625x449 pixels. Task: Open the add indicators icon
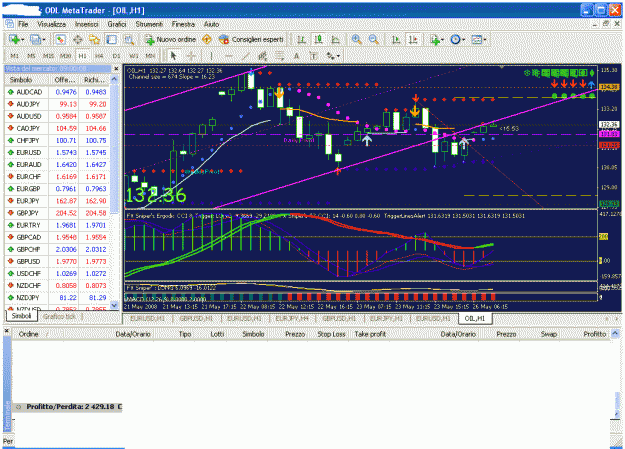[x=435, y=39]
